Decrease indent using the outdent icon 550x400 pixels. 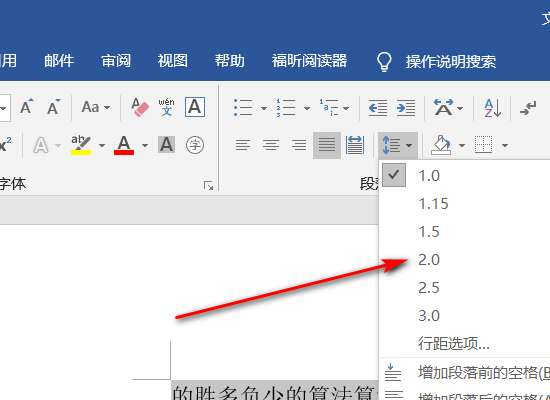tap(378, 108)
